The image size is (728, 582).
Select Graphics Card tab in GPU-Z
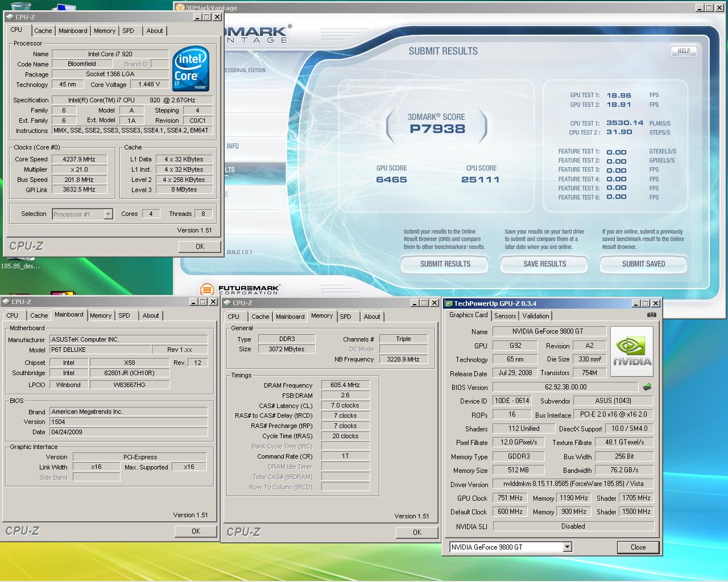(469, 315)
